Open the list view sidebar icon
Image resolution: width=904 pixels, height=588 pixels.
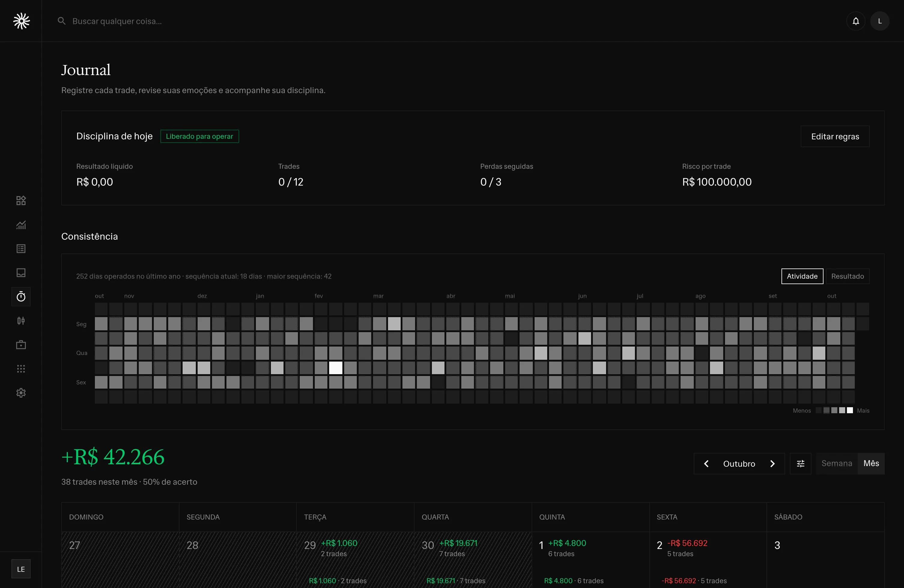pyautogui.click(x=21, y=249)
